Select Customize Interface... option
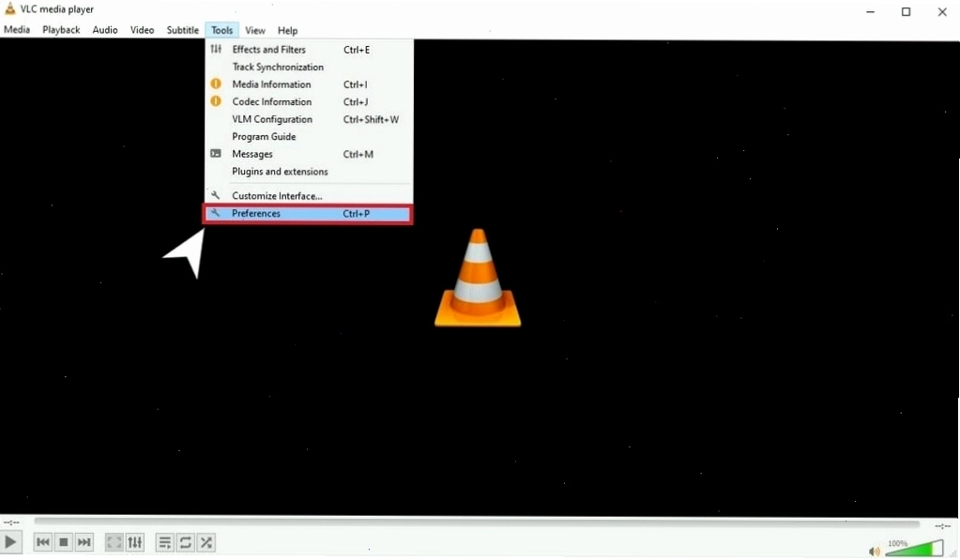This screenshot has width=960, height=560. coord(309,196)
